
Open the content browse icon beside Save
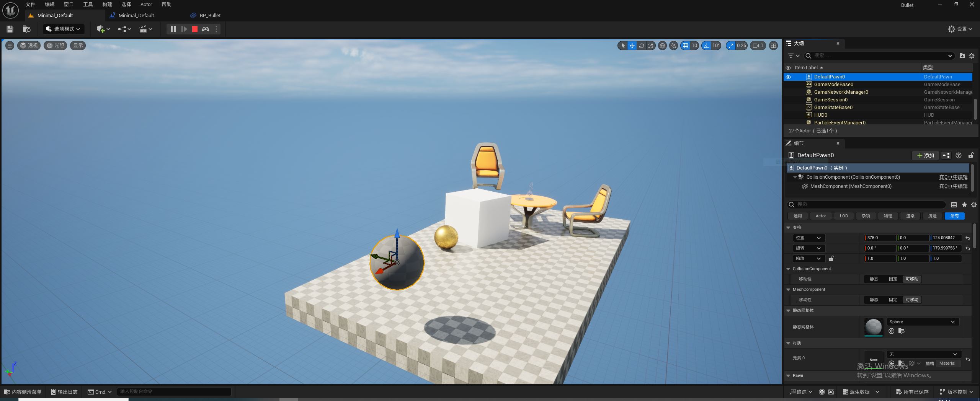click(x=26, y=29)
